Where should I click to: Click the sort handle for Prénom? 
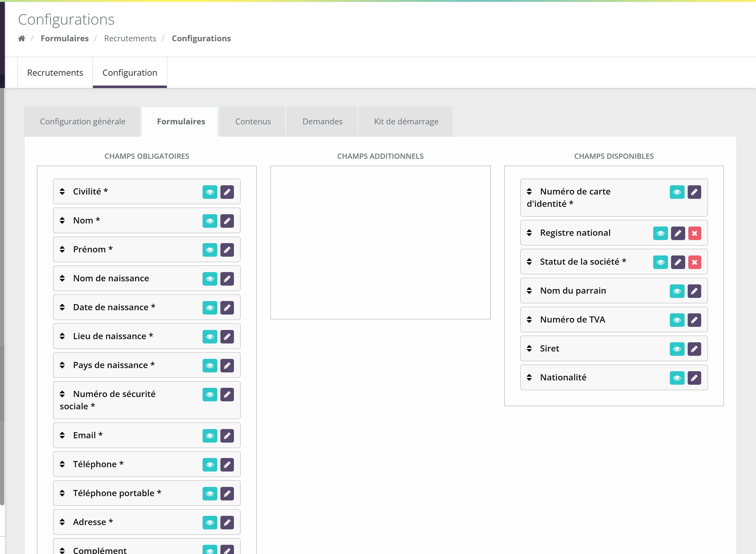[x=62, y=250]
